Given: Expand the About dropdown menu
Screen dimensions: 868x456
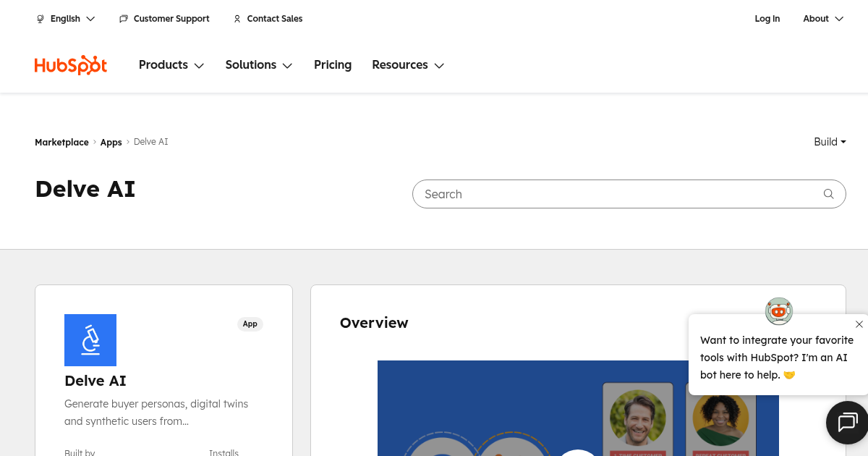Looking at the screenshot, I should click(x=823, y=19).
